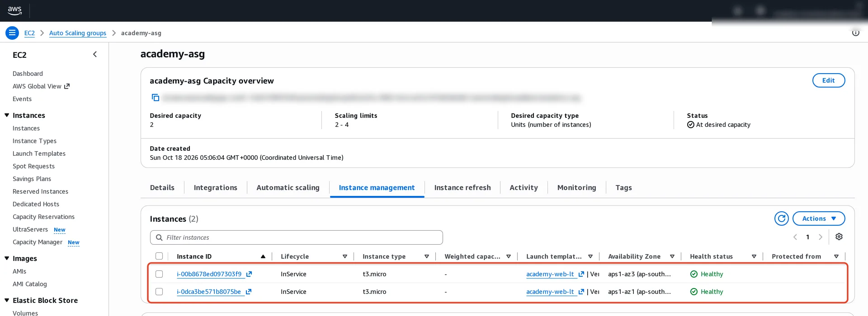Open UltraServers in the sidebar
Screen dimensions: 868x316
[30, 229]
